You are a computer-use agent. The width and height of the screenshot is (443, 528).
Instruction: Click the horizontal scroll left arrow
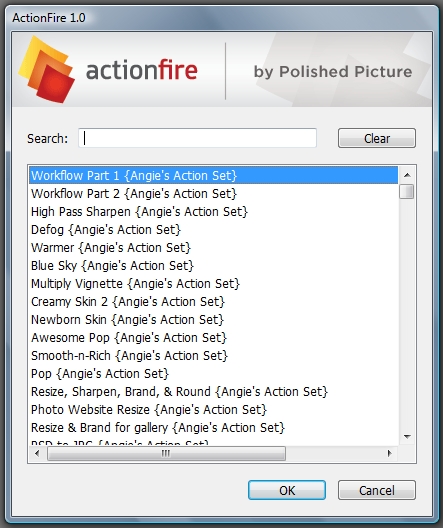coord(37,454)
